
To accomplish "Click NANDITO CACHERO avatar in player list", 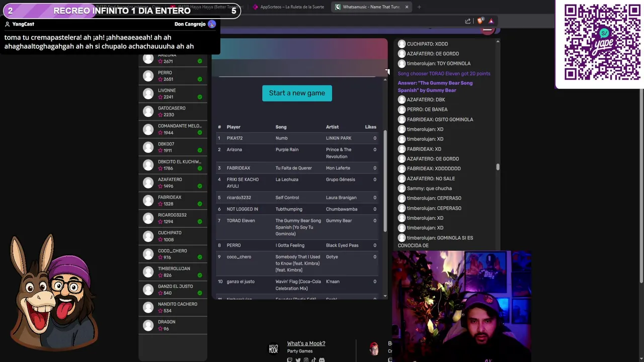I will [x=148, y=307].
